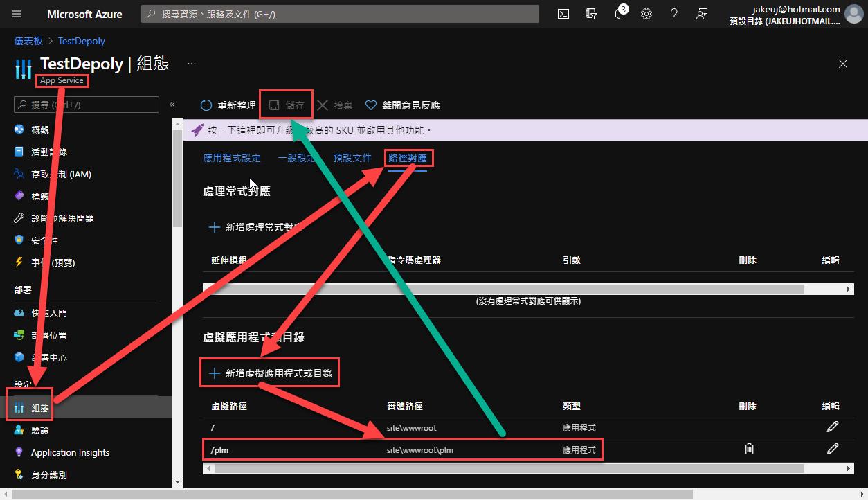Click the TestDepoly breadcrumb link
Screen dimensions: 868x500
82,41
